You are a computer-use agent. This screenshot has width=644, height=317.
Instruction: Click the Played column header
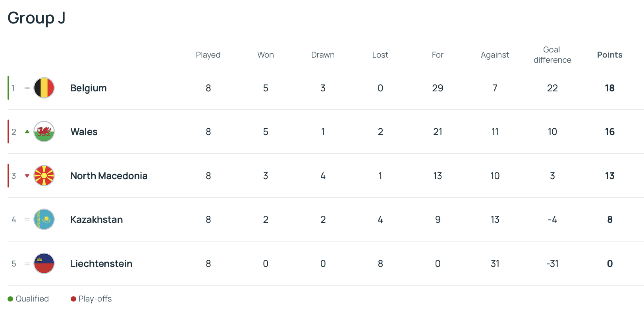click(x=208, y=55)
